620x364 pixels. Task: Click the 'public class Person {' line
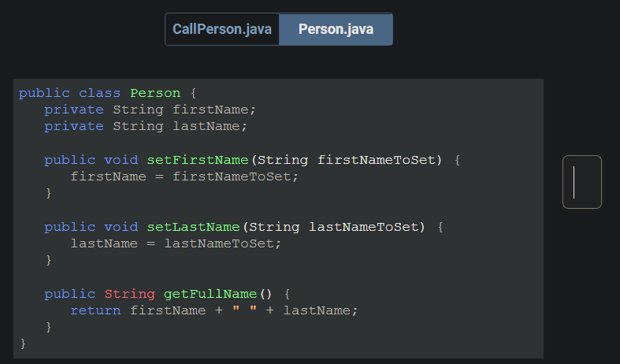click(x=108, y=93)
